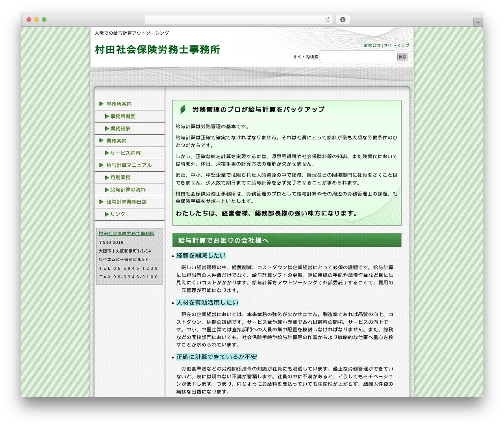Click the ワイエムビー谷町ビル５Ｆ building line
Image resolution: width=504 pixels, height=427 pixels.
coord(123,260)
